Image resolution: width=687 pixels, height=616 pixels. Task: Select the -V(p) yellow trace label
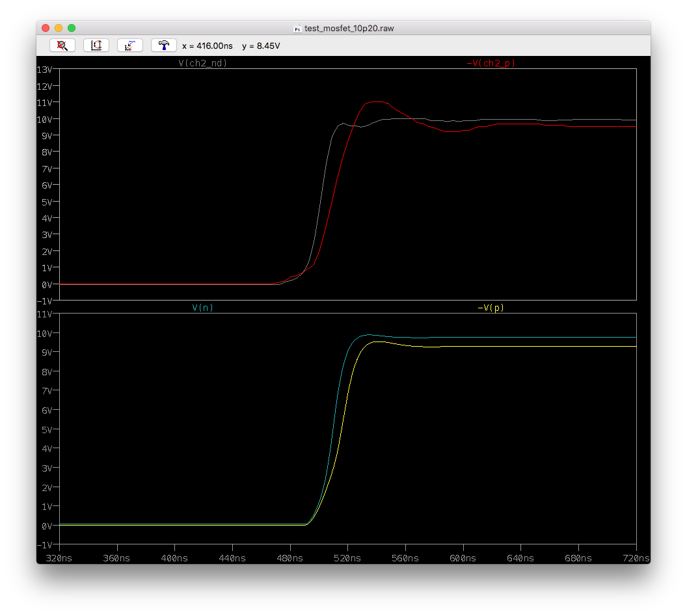pos(491,308)
